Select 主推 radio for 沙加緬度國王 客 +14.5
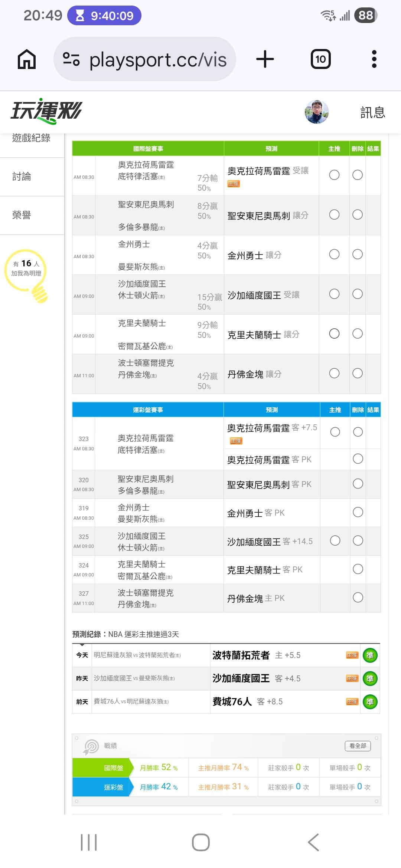The height and width of the screenshot is (868, 401). [x=335, y=541]
